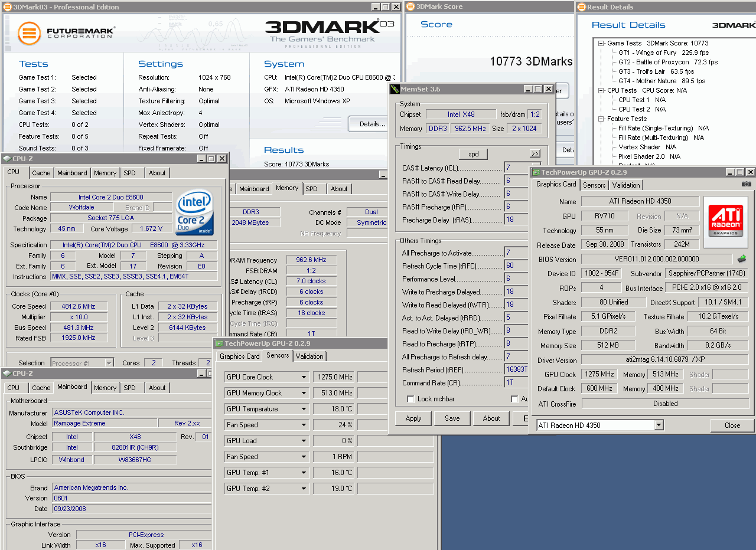Screen dimensions: 756x550
Task: Select the 'GT4 - Mother Nature' result row
Action: (x=661, y=81)
